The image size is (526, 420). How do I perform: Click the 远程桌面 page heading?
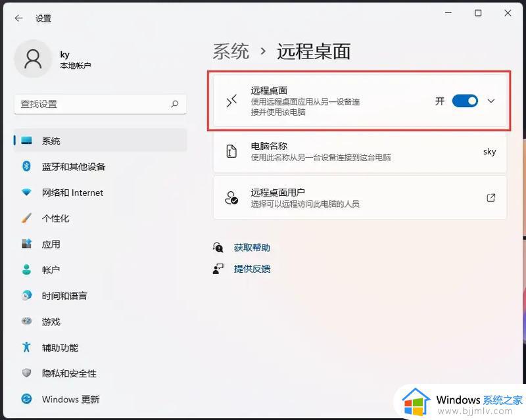pyautogui.click(x=314, y=52)
